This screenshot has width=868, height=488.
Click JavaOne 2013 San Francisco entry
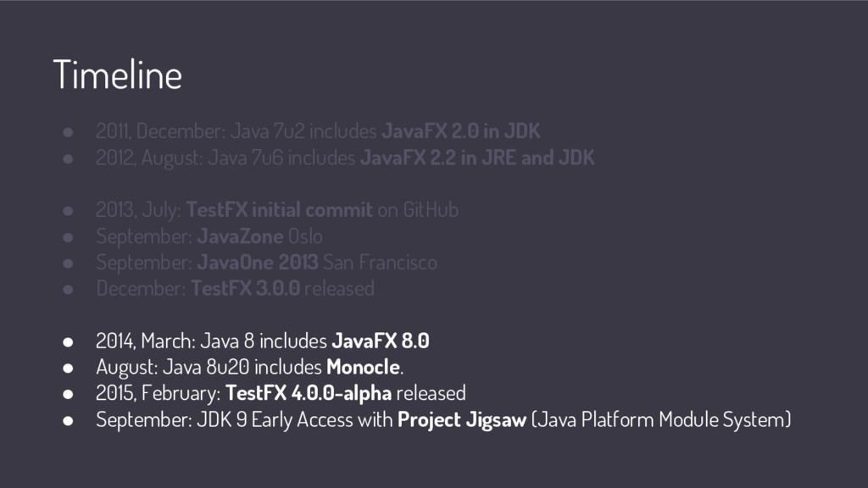point(266,263)
